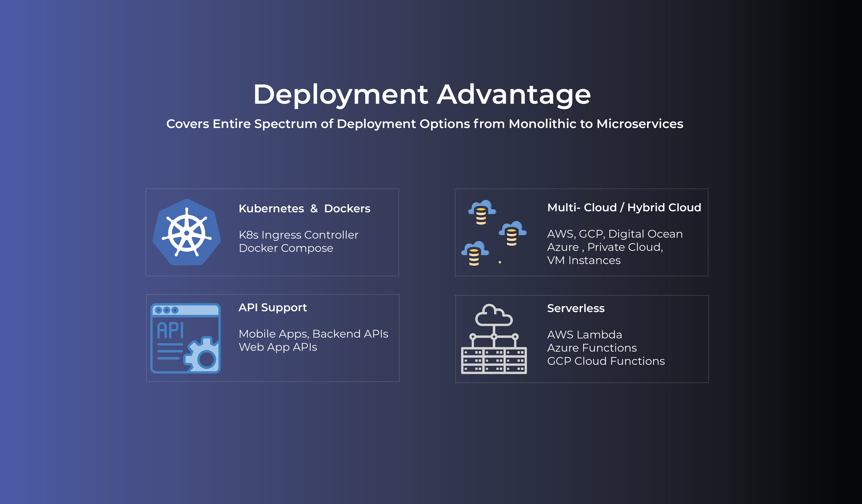Click the serverless cloud server rack icon
862x504 pixels.
click(494, 339)
